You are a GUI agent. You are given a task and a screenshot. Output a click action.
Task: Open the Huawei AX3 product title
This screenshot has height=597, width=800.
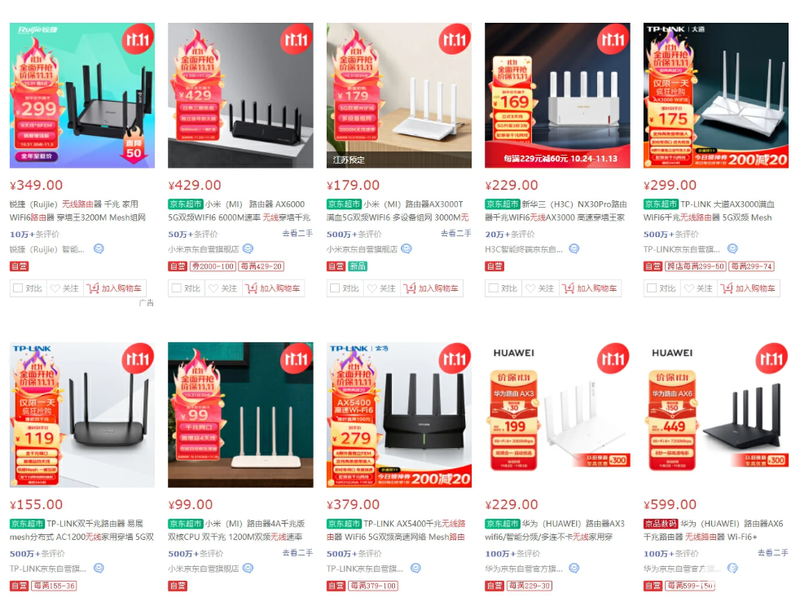click(555, 530)
